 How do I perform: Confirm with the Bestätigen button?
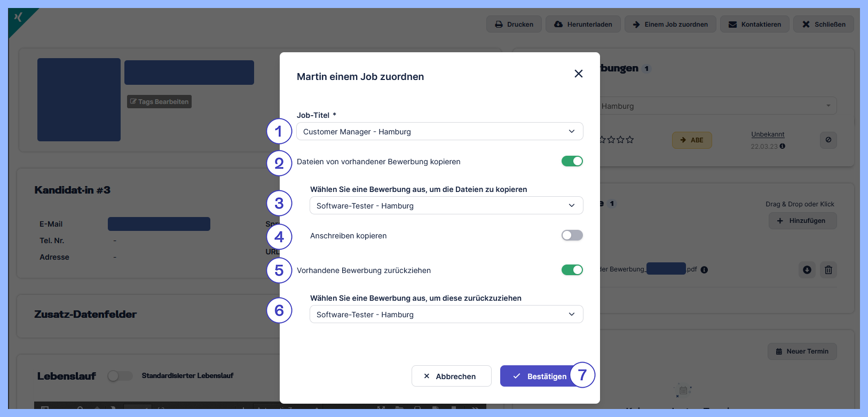coord(540,376)
